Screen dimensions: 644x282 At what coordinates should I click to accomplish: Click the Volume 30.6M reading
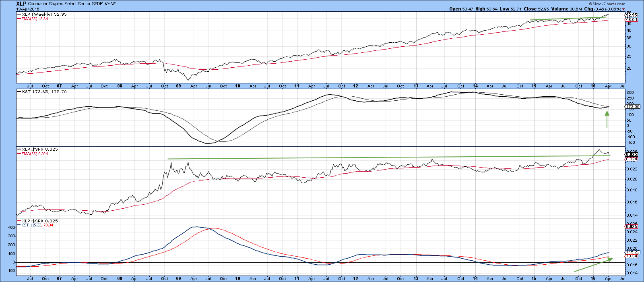[567, 9]
